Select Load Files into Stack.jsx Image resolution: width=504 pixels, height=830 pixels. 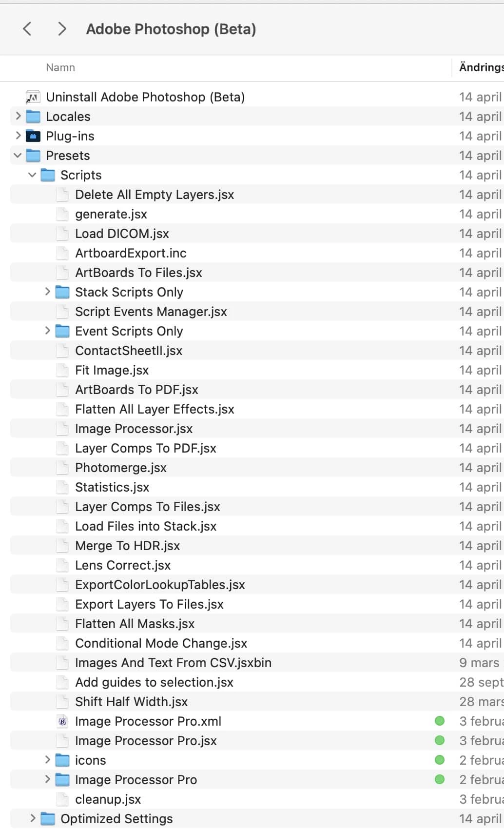tap(146, 526)
